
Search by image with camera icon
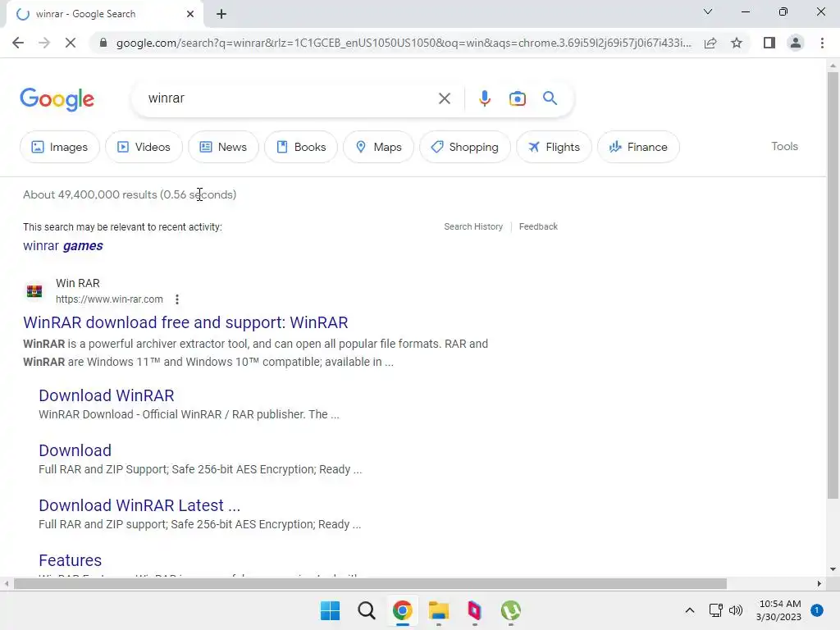517,98
